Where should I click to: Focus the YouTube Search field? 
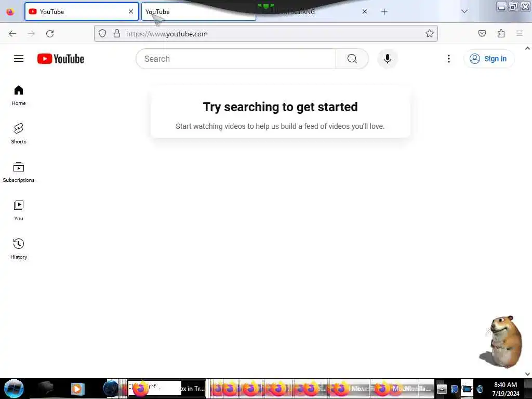(236, 59)
